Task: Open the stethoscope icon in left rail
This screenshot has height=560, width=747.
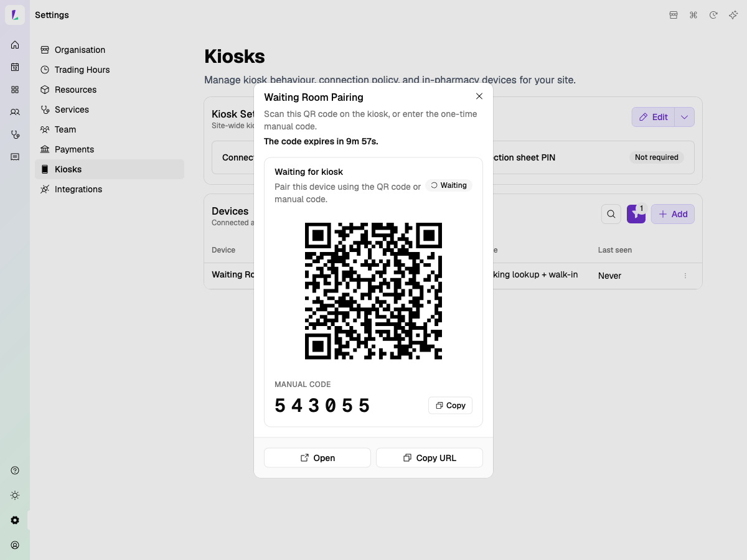Action: [15, 134]
